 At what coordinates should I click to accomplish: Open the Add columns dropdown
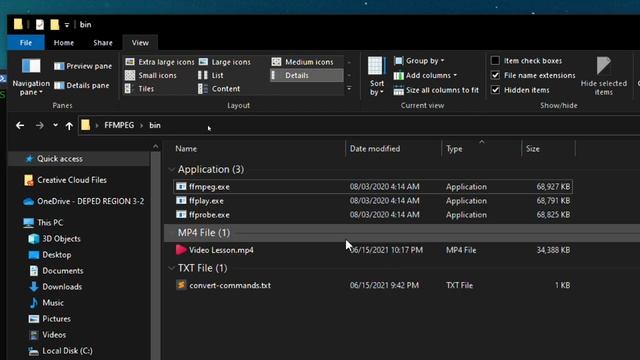pyautogui.click(x=425, y=76)
